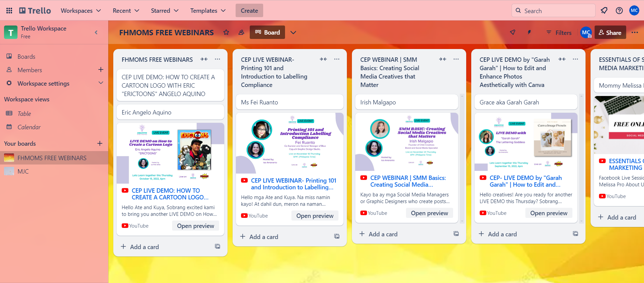This screenshot has height=283, width=644.
Task: Create card from template in first list
Action: coord(217,246)
